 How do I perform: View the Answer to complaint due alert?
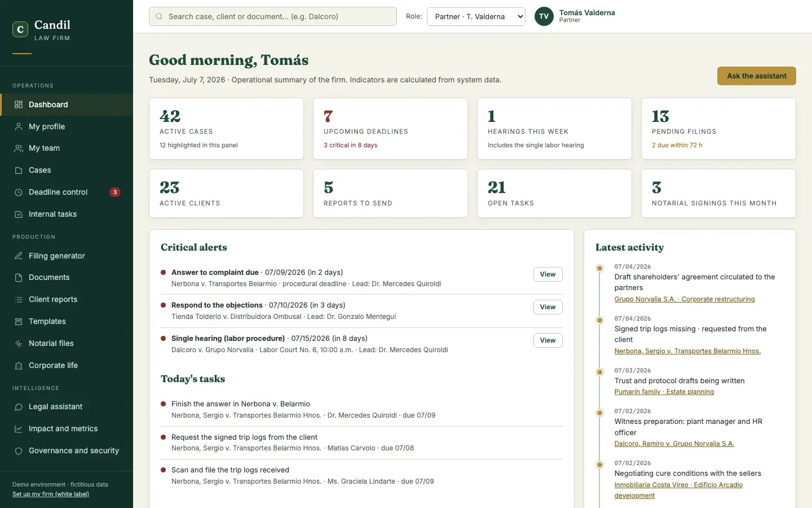coord(548,274)
